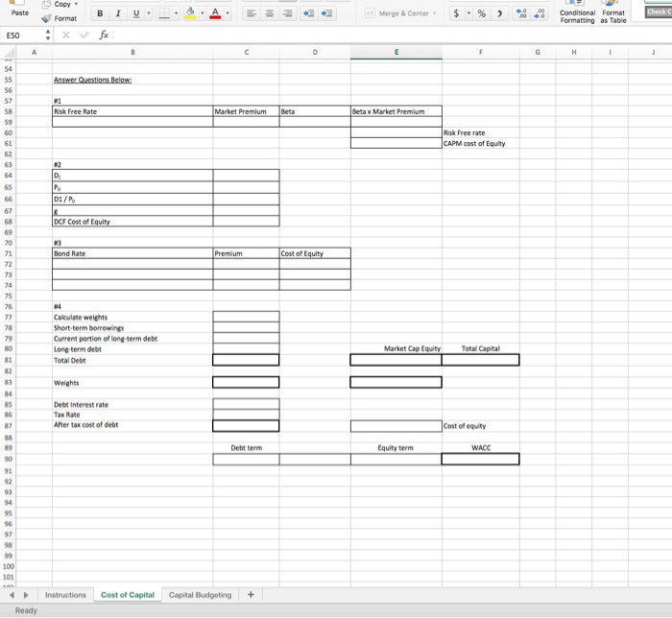Toggle underline formatting

(x=136, y=13)
